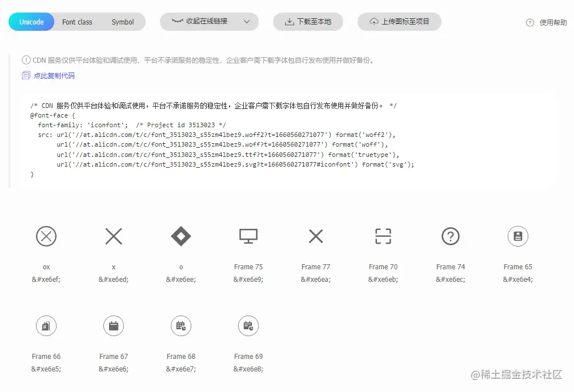Click 上传图标至项目 upload button
The height and width of the screenshot is (392, 574).
click(x=399, y=22)
